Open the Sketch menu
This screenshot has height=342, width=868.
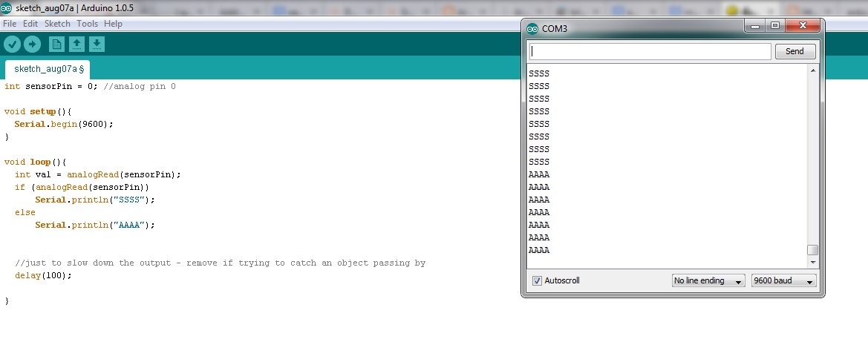(57, 24)
